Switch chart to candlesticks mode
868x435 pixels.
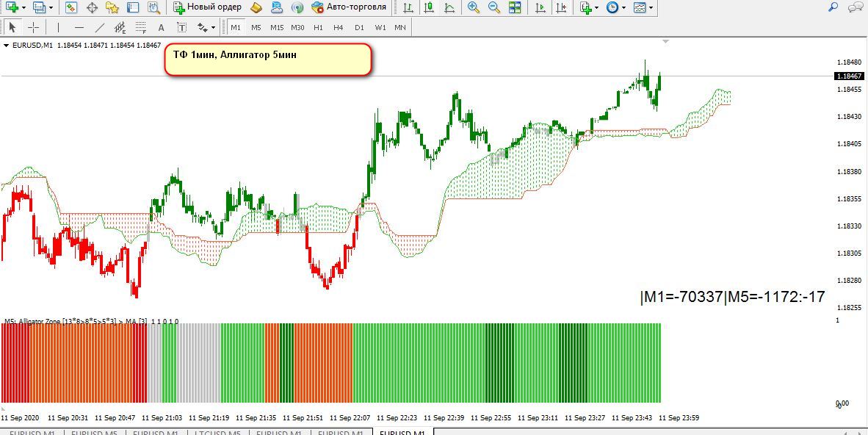point(428,7)
